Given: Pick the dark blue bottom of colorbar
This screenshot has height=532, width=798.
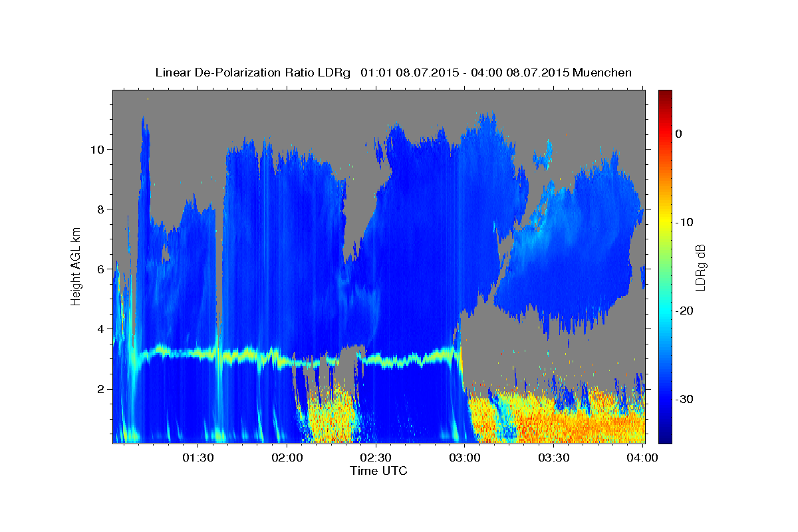Looking at the screenshot, I should [665, 438].
